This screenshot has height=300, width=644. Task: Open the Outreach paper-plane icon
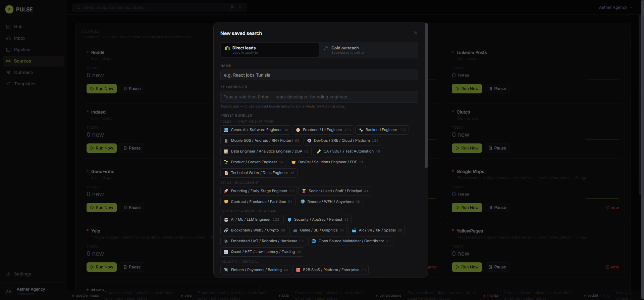point(8,73)
